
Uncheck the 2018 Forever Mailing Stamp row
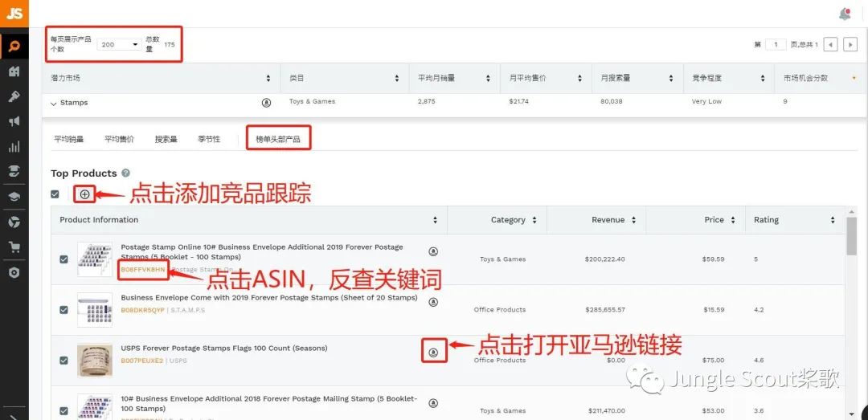tap(63, 410)
